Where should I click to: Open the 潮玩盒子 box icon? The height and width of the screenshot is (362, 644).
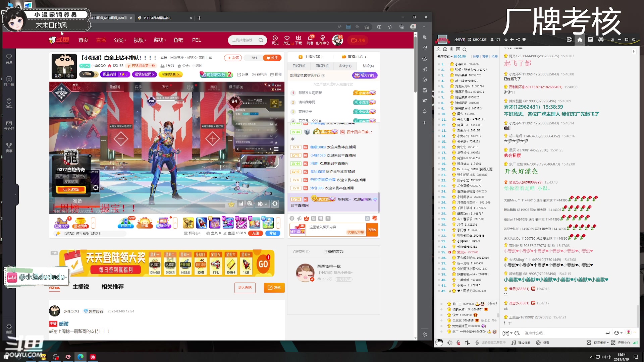click(163, 223)
